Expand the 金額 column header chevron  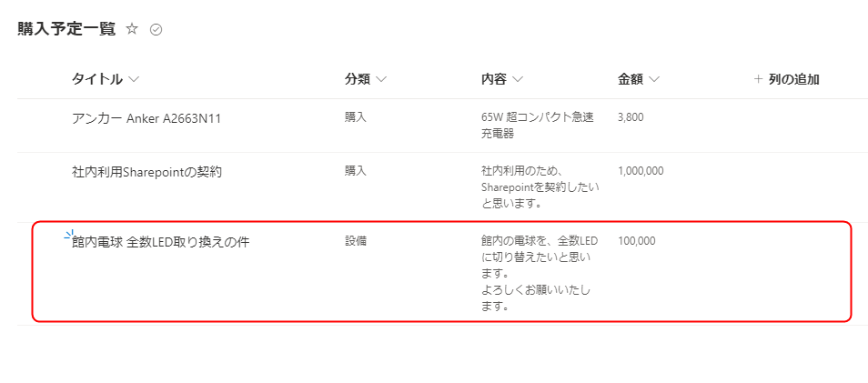click(654, 80)
